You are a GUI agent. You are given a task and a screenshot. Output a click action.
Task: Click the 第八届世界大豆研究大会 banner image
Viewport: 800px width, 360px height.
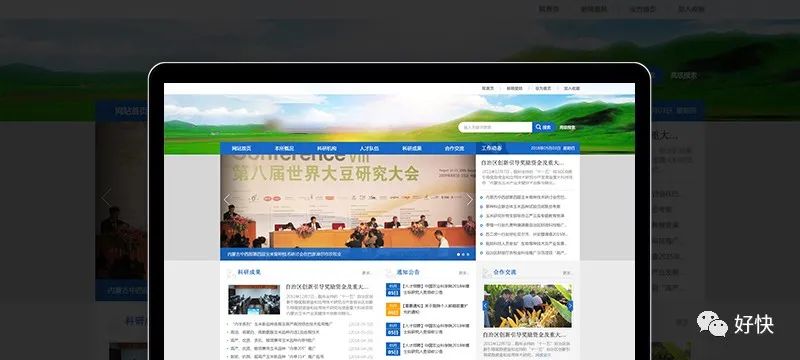point(348,201)
